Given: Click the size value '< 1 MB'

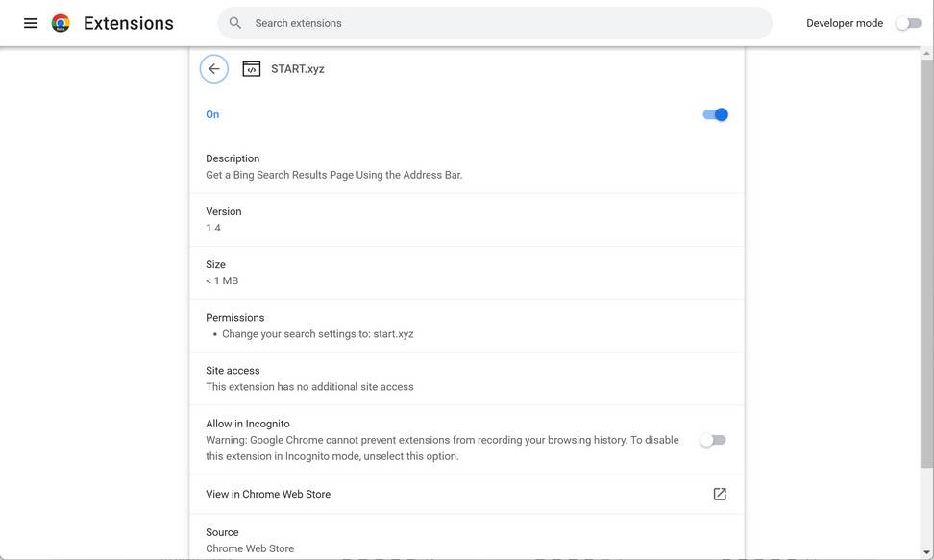Looking at the screenshot, I should coord(222,280).
